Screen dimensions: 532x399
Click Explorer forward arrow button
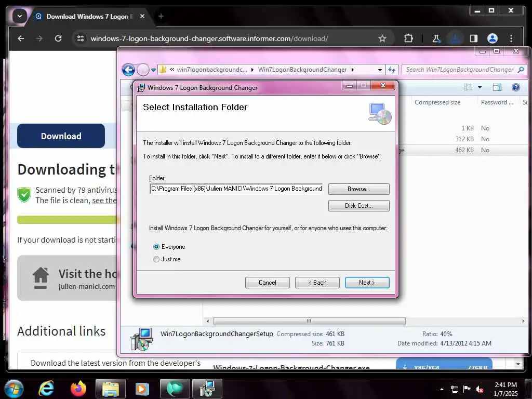point(143,70)
